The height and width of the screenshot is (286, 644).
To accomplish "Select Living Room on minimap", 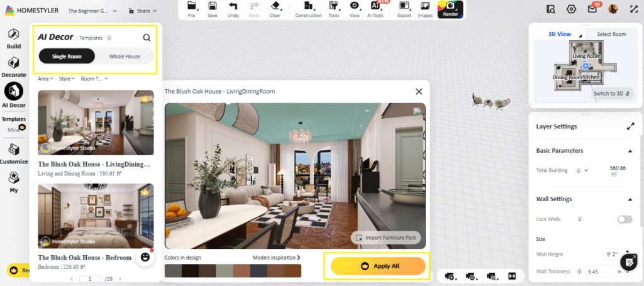I will pos(586,56).
